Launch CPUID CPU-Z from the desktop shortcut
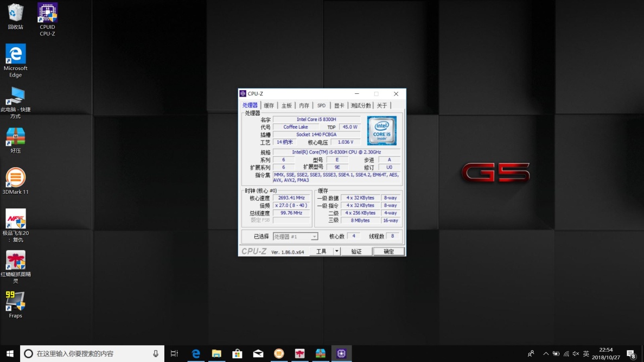 pos(47,14)
